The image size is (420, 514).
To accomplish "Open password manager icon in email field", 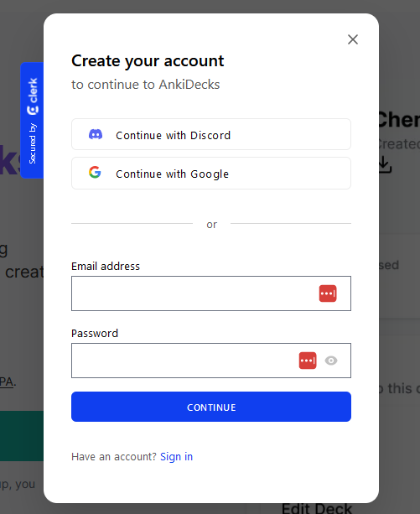I will (x=328, y=293).
